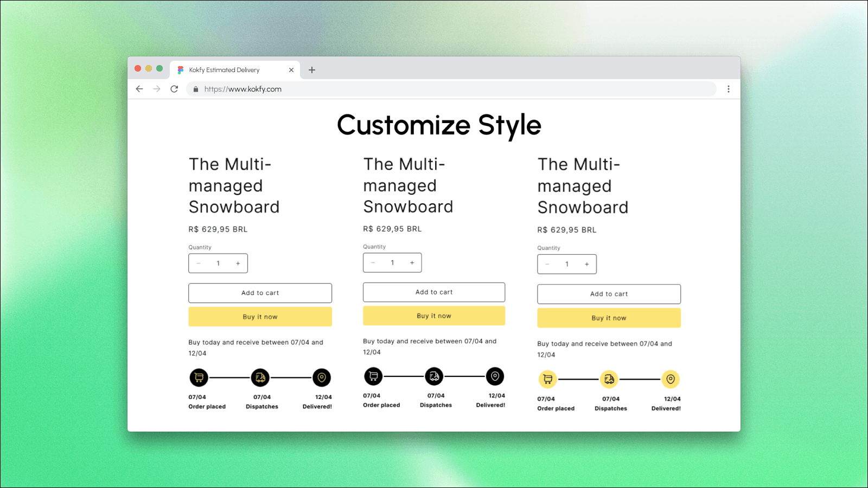Click the page reload icon
The height and width of the screenshot is (488, 868).
(x=174, y=88)
